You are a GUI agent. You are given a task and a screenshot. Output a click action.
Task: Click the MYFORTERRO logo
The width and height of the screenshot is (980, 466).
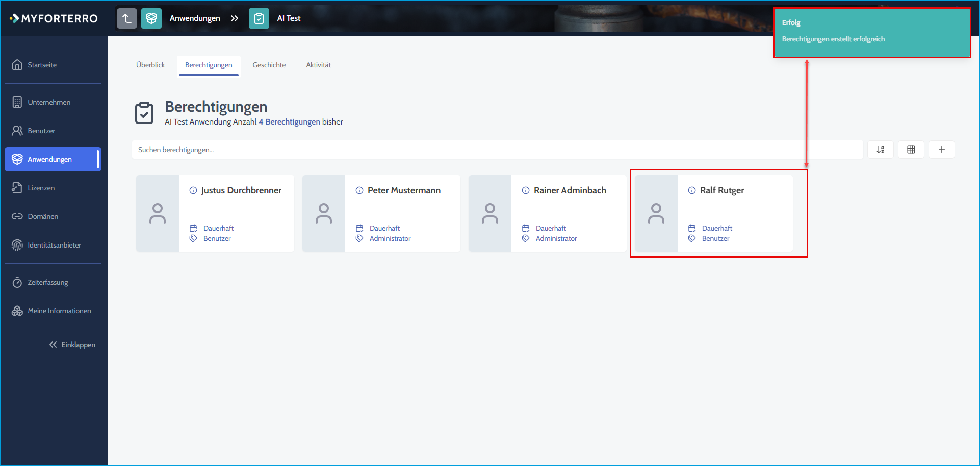(x=54, y=18)
